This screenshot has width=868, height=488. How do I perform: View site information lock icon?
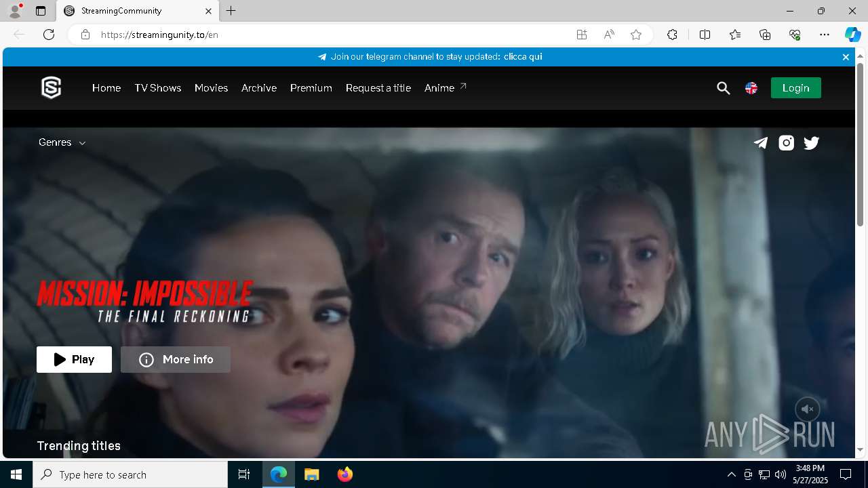point(85,35)
